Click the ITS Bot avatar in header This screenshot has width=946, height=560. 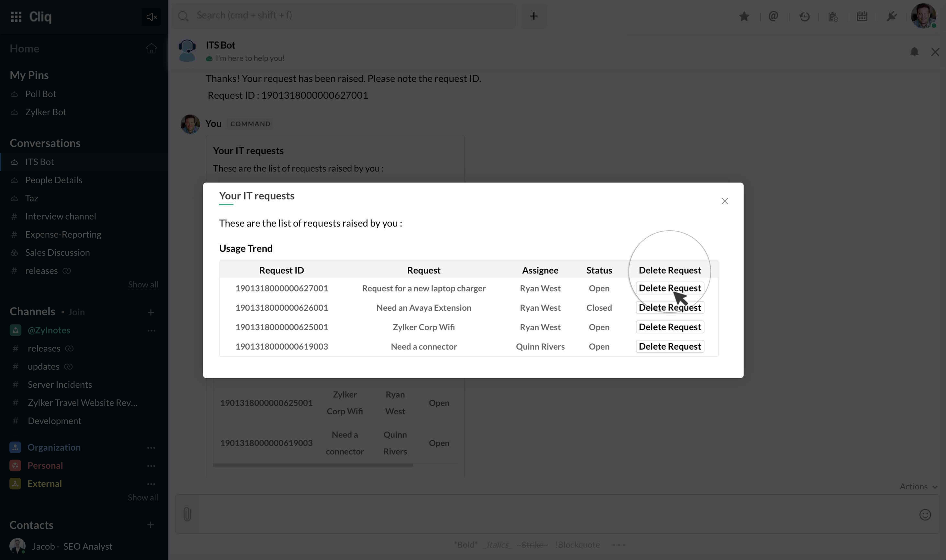(187, 50)
